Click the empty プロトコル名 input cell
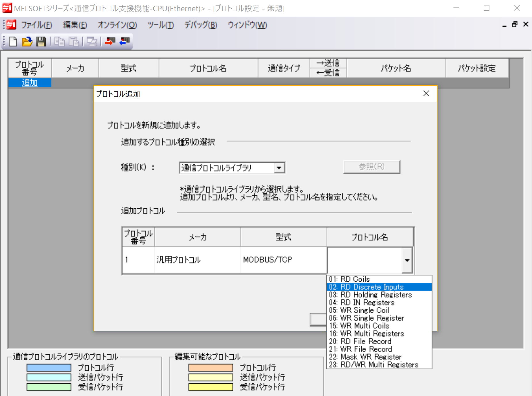Viewport: 532px width, 396px height. 365,260
